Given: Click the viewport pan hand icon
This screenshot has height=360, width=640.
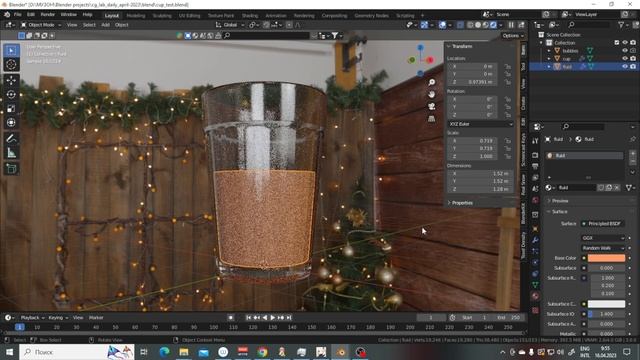Looking at the screenshot, I should pyautogui.click(x=431, y=94).
